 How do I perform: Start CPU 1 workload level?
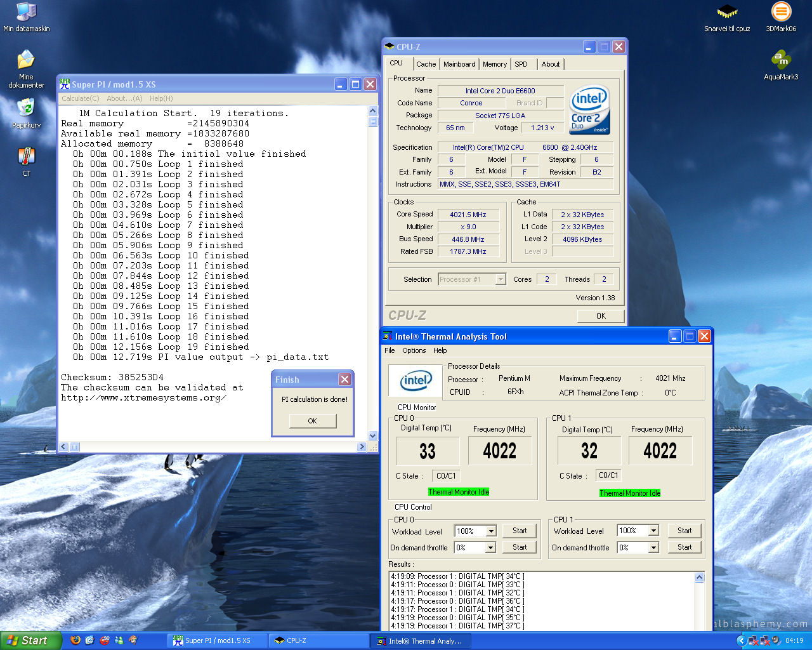coord(684,531)
